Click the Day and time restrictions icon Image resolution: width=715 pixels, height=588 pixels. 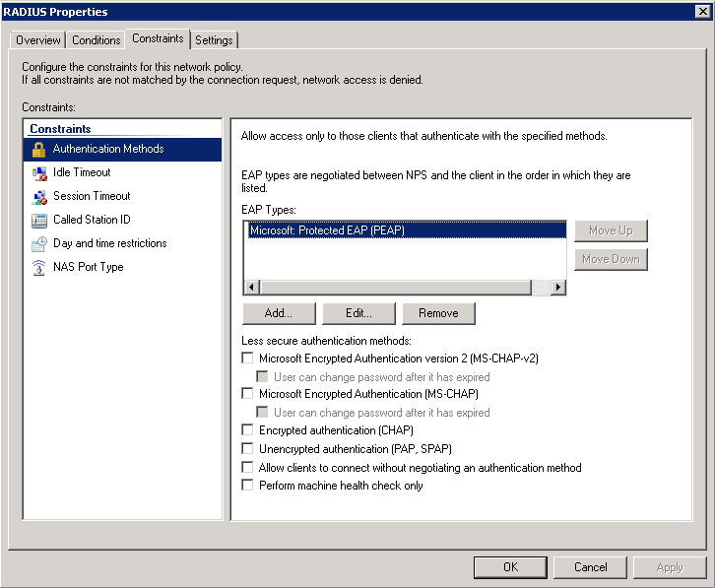pyautogui.click(x=39, y=244)
